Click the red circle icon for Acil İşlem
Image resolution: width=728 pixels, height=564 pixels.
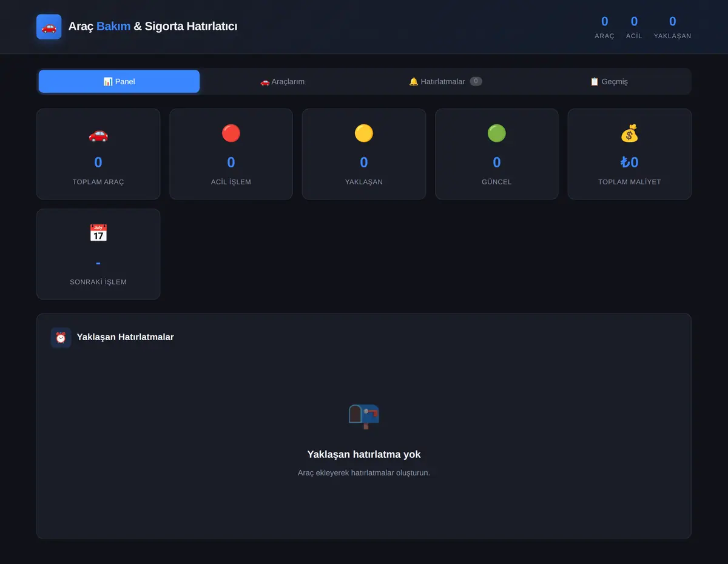tap(231, 133)
